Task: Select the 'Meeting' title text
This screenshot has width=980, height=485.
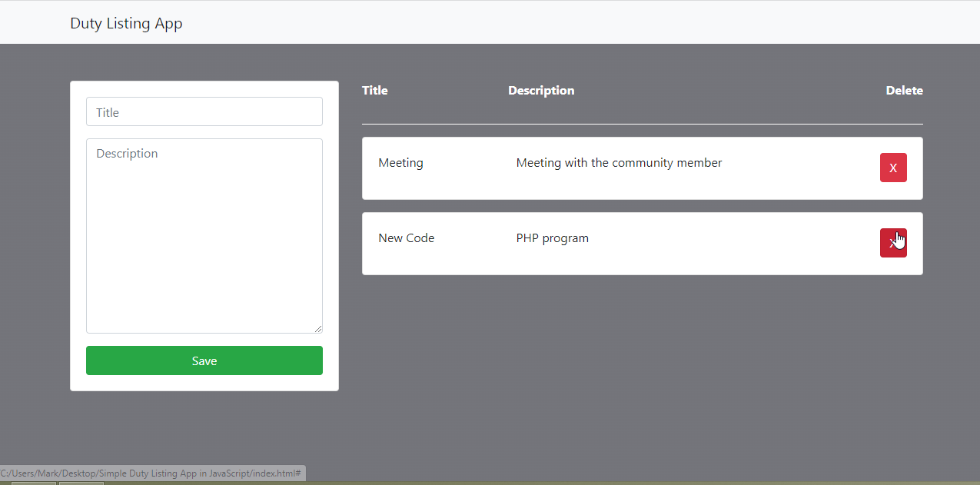Action: (x=400, y=163)
